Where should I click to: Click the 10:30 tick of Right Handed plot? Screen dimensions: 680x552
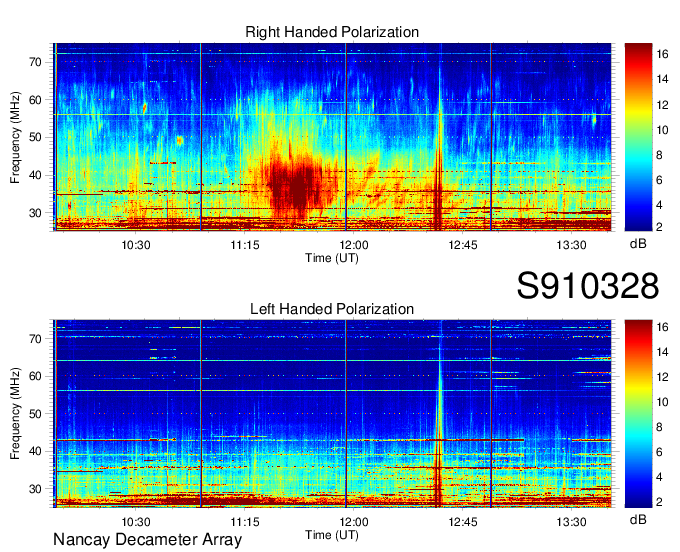point(136,245)
